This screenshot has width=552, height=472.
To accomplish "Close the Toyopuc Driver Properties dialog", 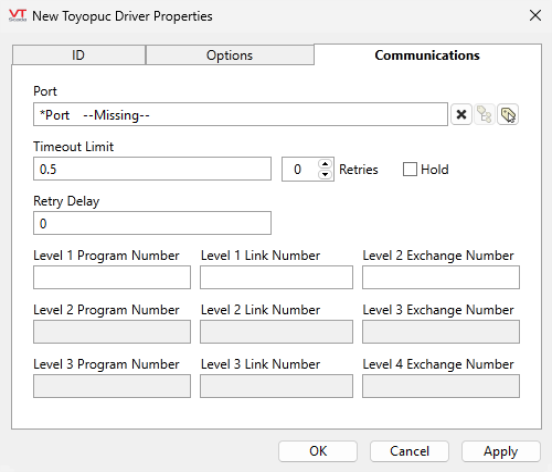I will (535, 15).
